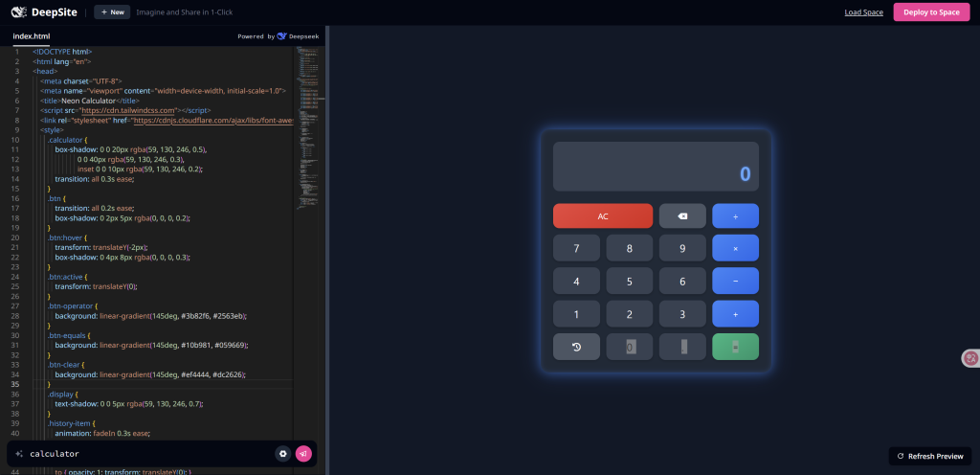
Task: Click the .btn:hover selector on line 20
Action: pos(65,238)
